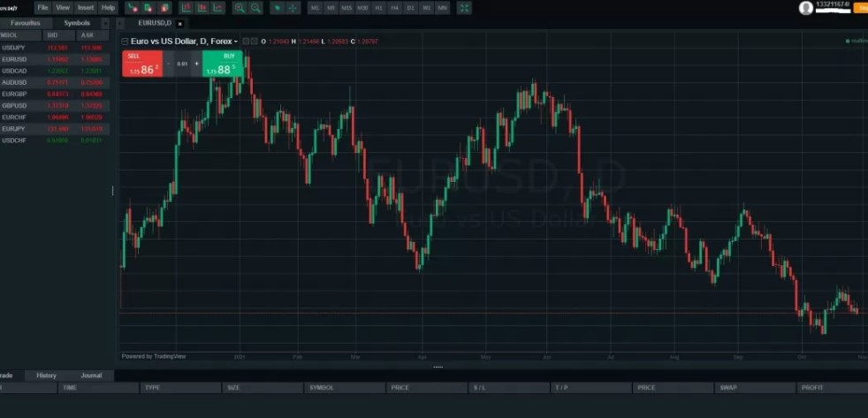Switch chart to candlestick style icon
The height and width of the screenshot is (418, 868).
(202, 8)
